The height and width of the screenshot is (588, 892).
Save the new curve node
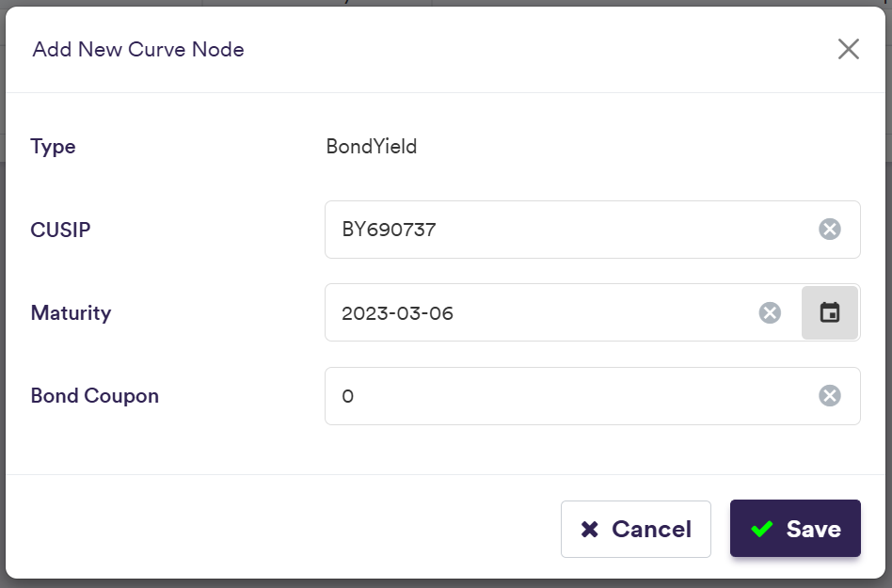pyautogui.click(x=795, y=529)
